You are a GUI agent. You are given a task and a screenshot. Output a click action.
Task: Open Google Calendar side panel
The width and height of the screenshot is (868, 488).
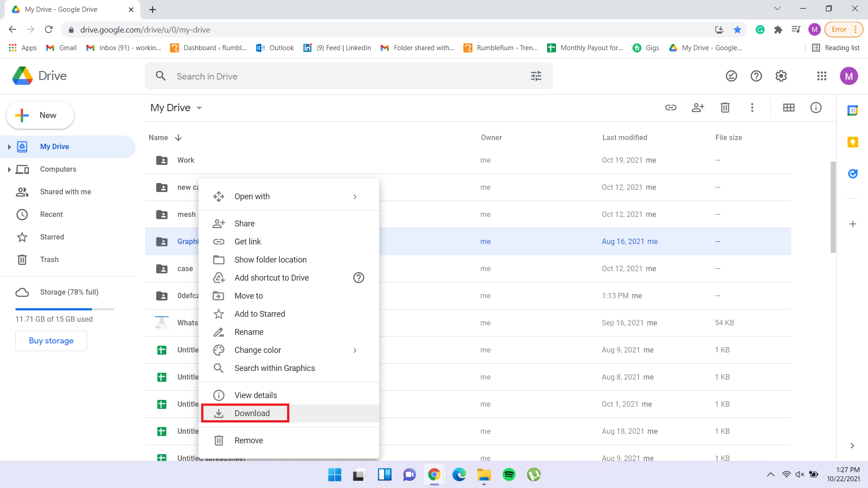point(853,110)
